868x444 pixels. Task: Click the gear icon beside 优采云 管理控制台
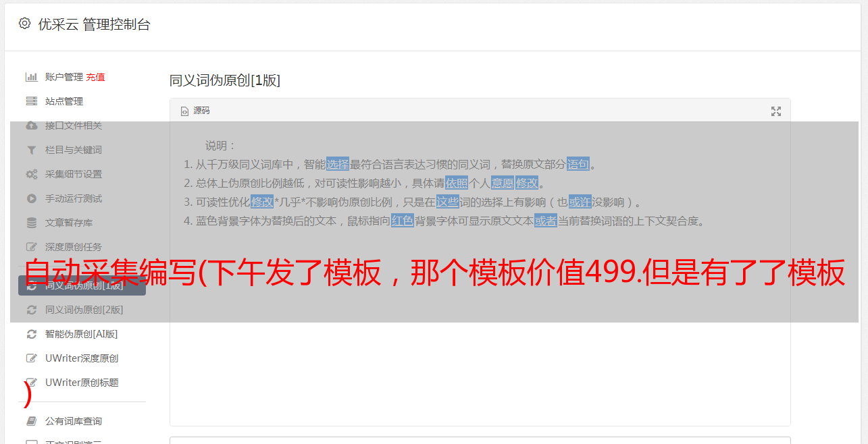point(25,24)
